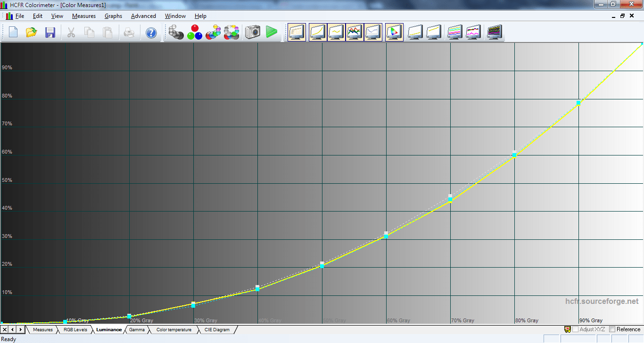Switch to the Color temperature tab
The height and width of the screenshot is (343, 644).
tap(173, 330)
